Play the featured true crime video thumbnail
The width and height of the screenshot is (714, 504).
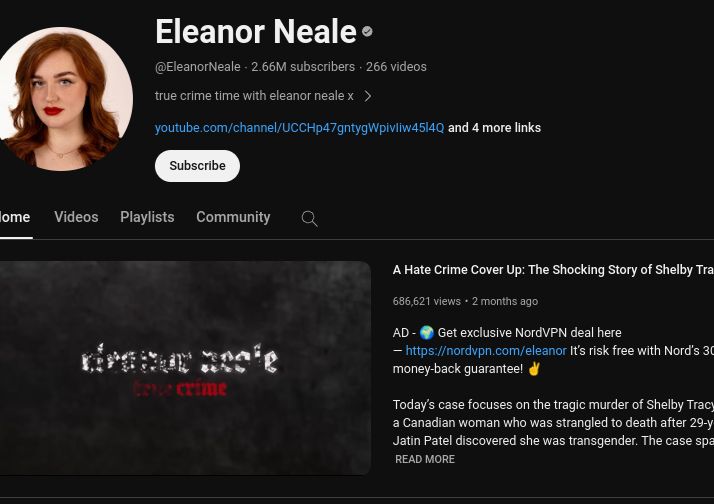point(185,368)
